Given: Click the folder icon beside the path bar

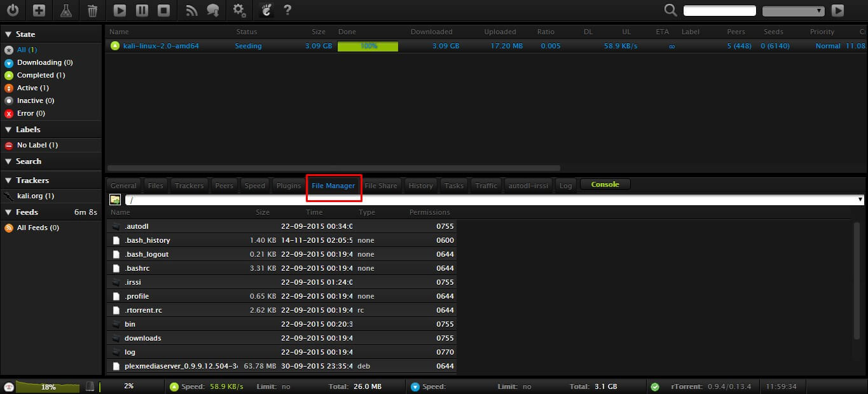Looking at the screenshot, I should pos(115,200).
